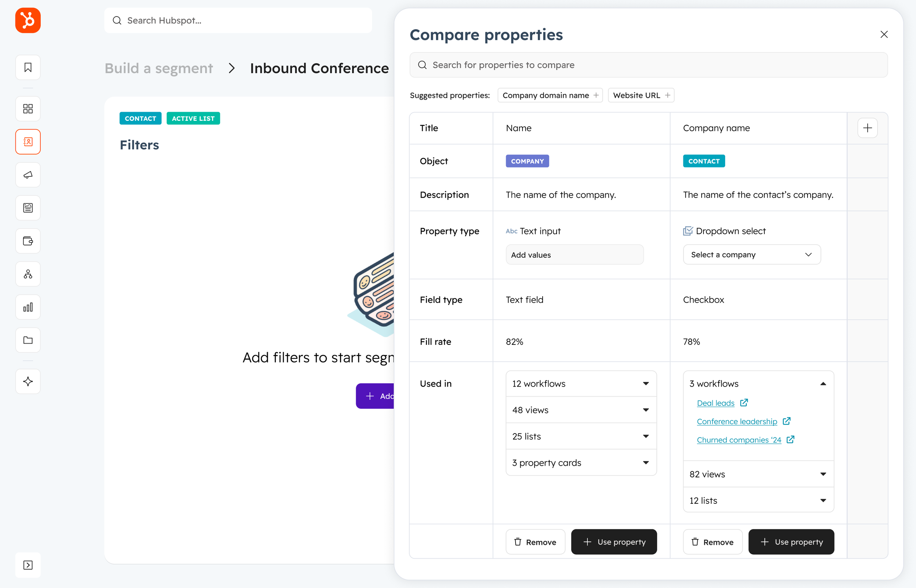Open the Select a company dropdown
Image resolution: width=916 pixels, height=588 pixels.
point(751,255)
